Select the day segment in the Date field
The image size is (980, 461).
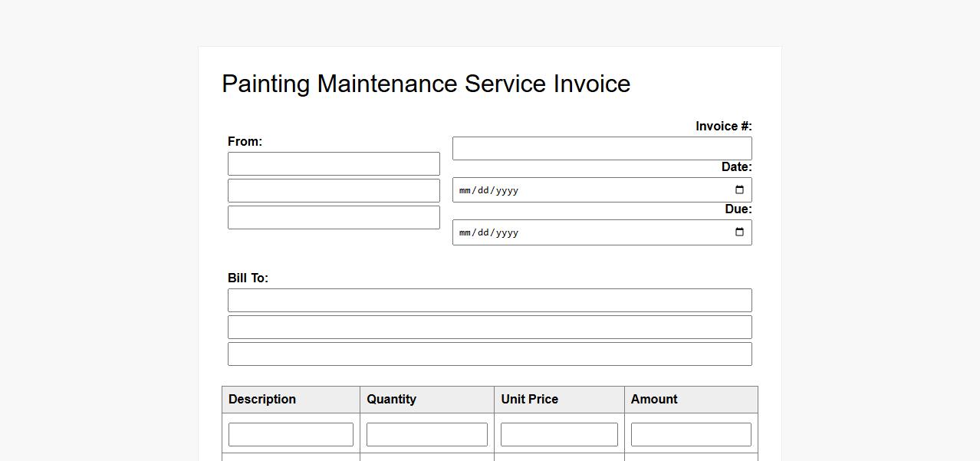pyautogui.click(x=483, y=191)
